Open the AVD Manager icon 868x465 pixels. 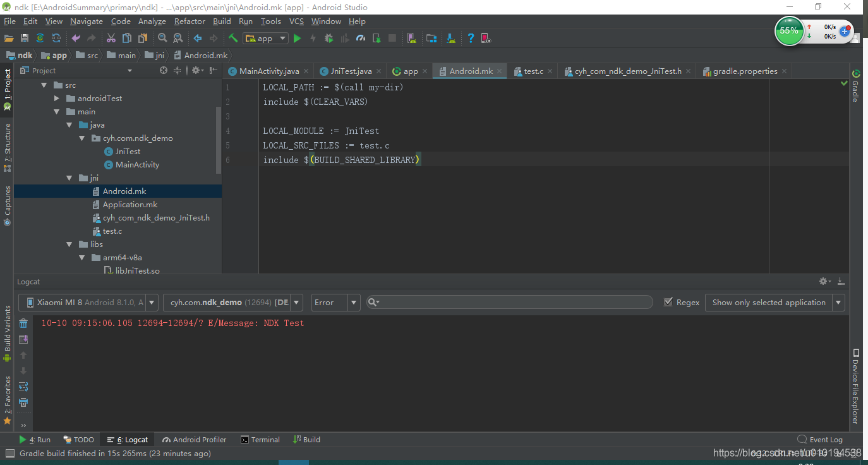pyautogui.click(x=411, y=38)
